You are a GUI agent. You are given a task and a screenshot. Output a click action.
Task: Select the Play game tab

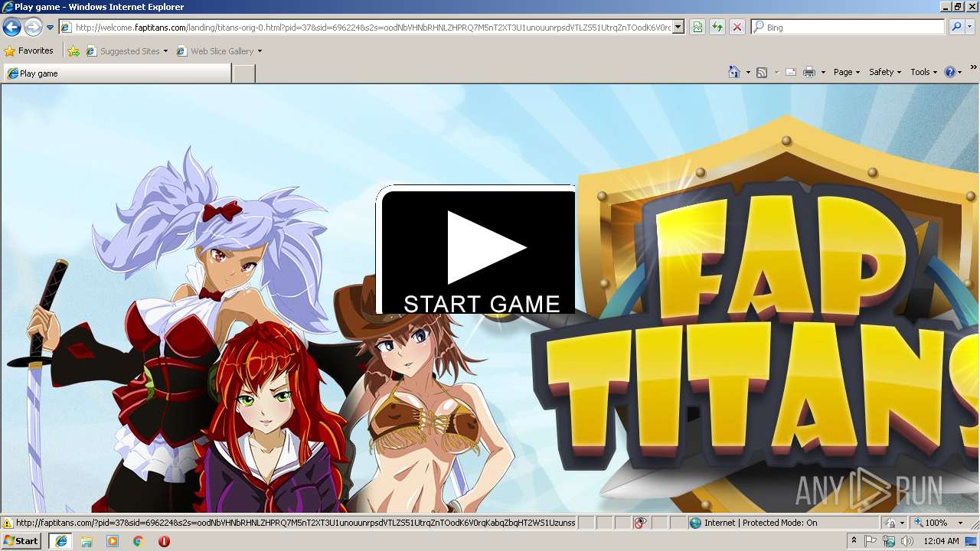click(117, 73)
